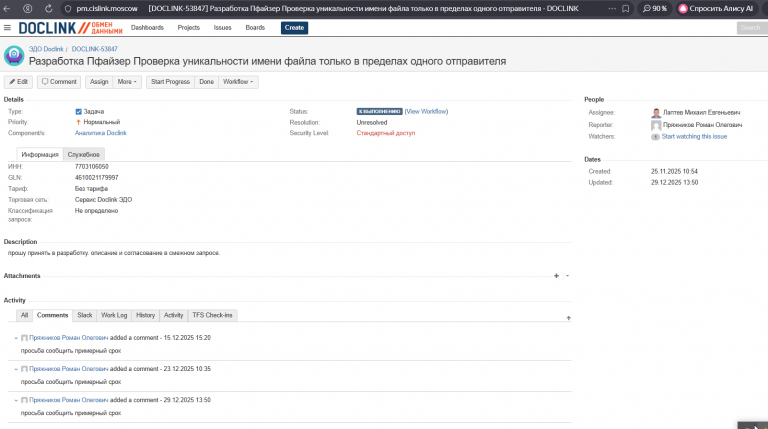Click Start watching this issue
768x429 pixels.
pos(694,137)
